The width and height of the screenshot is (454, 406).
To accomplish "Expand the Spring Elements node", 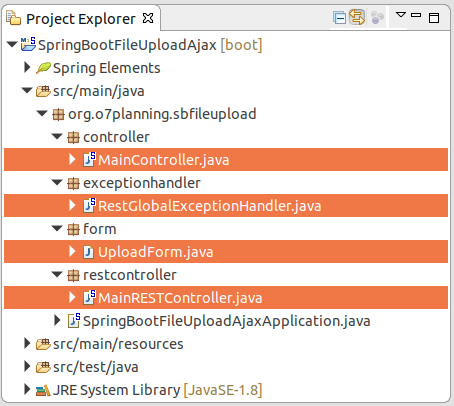I will (x=27, y=67).
